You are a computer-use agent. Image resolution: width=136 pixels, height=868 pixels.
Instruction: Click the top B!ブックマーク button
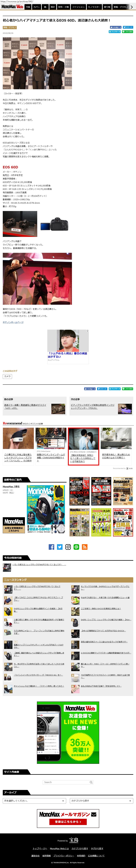coord(115,32)
